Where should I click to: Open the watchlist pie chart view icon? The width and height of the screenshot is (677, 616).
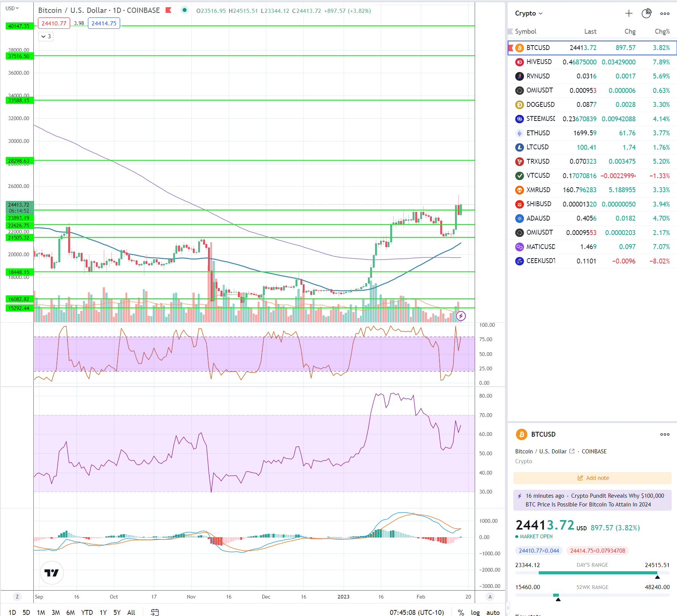click(647, 14)
